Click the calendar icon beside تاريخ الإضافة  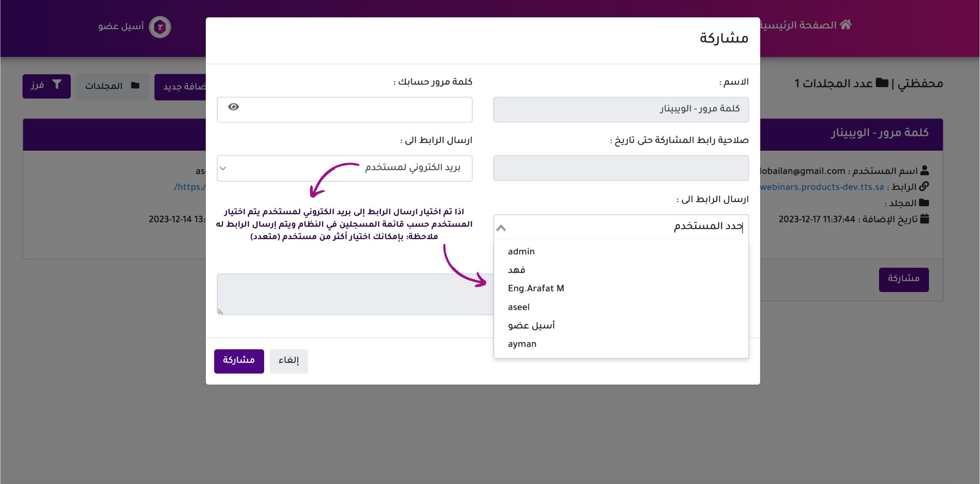924,219
